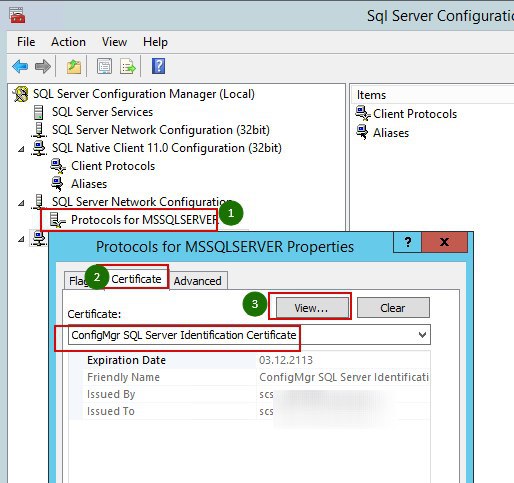Image resolution: width=514 pixels, height=483 pixels.
Task: Click the Expiration Date property row
Action: pos(249,360)
